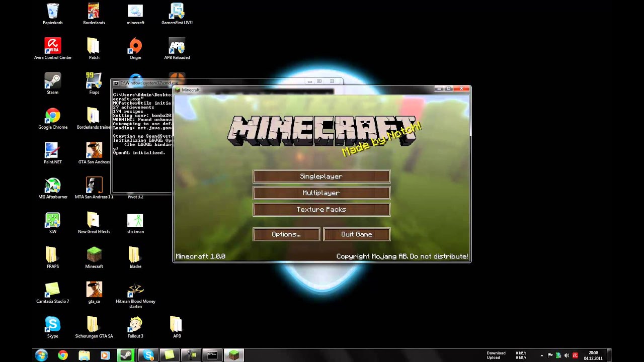Switch to the cmd window via taskbar
This screenshot has height=362, width=644.
212,355
